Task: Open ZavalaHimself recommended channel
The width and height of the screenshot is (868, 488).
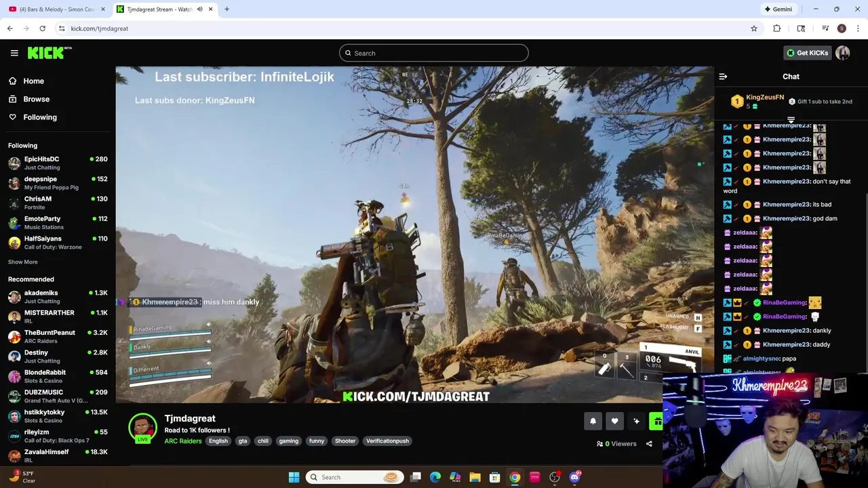Action: pyautogui.click(x=58, y=456)
